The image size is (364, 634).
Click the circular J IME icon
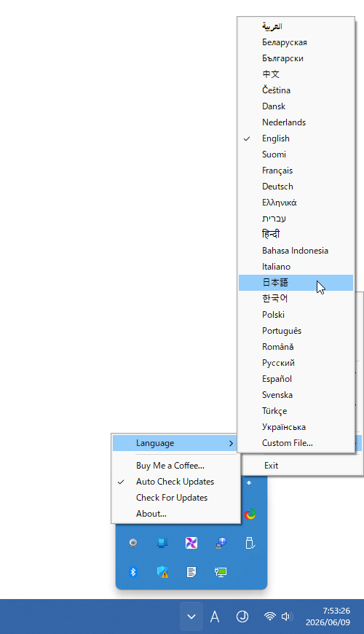tap(242, 617)
